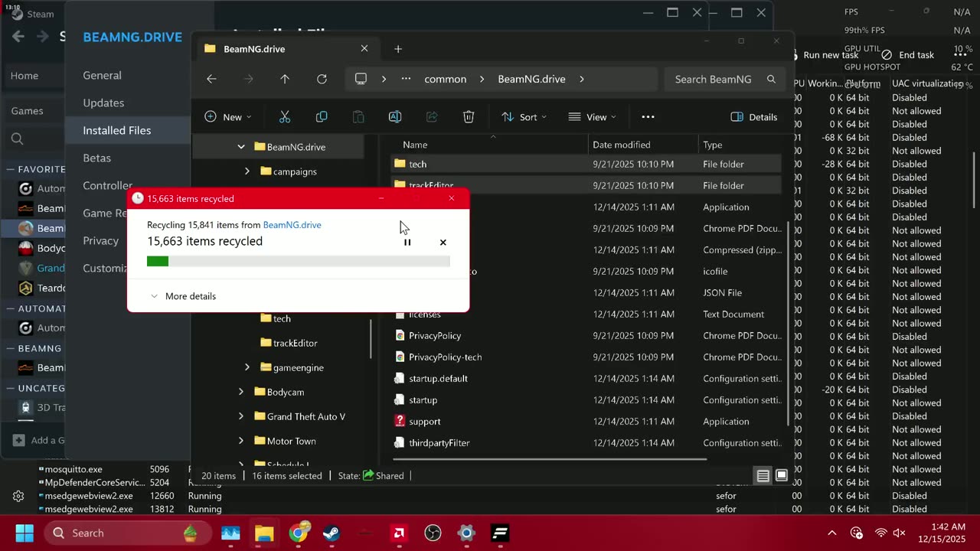Click the Delete trash icon in toolbar
The width and height of the screenshot is (980, 551).
click(x=469, y=117)
